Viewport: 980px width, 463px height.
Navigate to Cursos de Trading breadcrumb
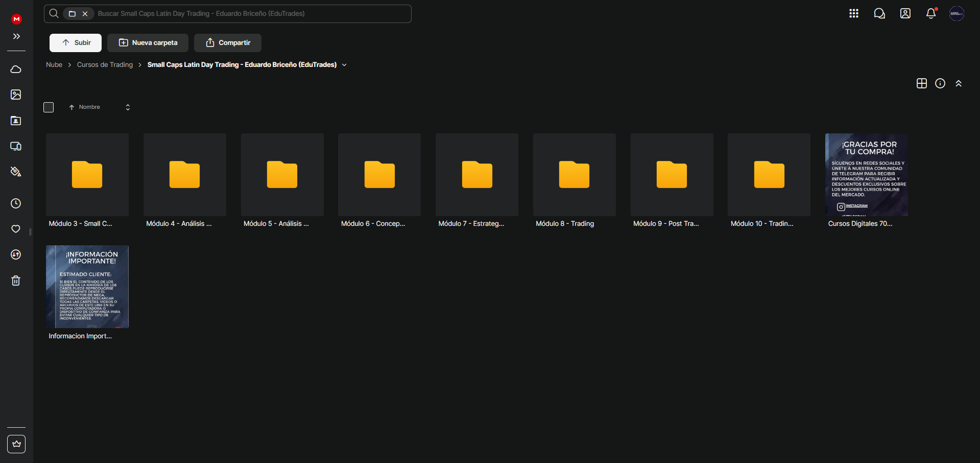coord(105,65)
